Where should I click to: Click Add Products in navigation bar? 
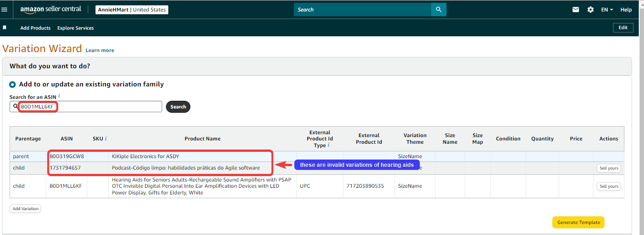[x=35, y=28]
